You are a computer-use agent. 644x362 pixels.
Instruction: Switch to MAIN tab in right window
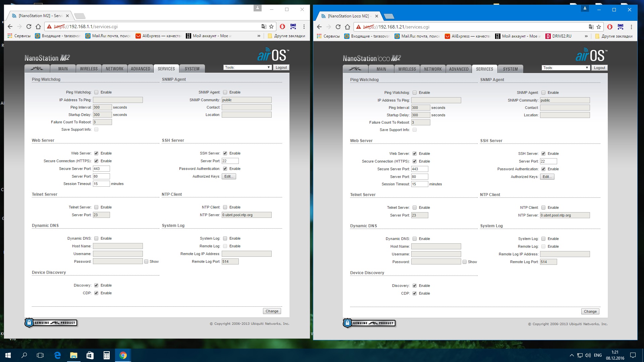381,69
